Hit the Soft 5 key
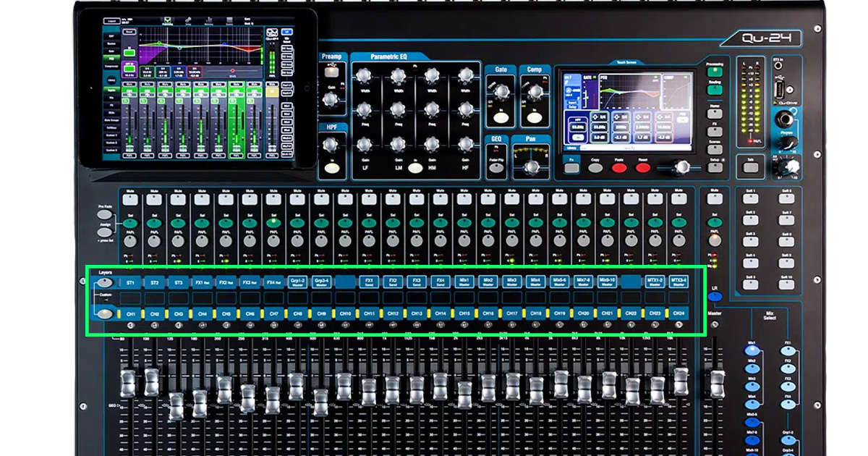 pyautogui.click(x=751, y=285)
